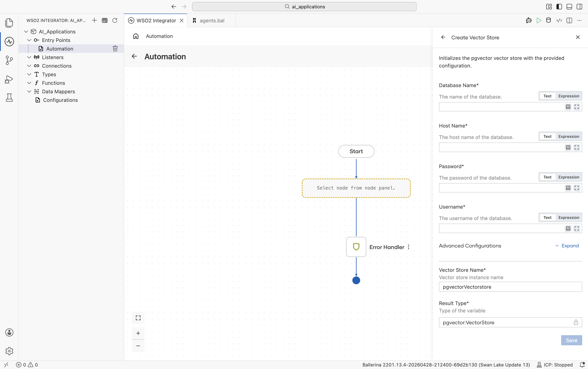Viewport: 588px width, 369px height.
Task: Expand Connections tree section
Action: pos(29,66)
